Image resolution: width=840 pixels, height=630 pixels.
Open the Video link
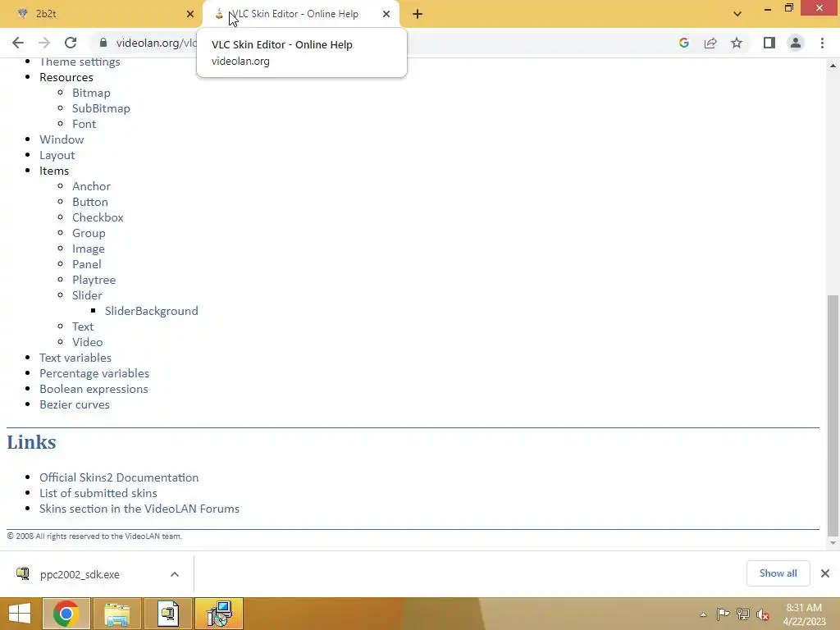[x=87, y=342]
